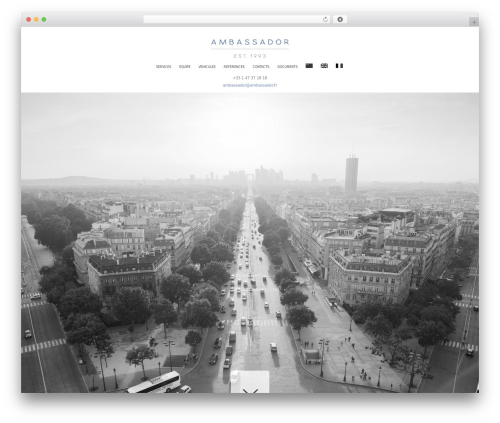500x423 pixels.
Task: Switch language with the UK flag icon
Action: coord(324,66)
